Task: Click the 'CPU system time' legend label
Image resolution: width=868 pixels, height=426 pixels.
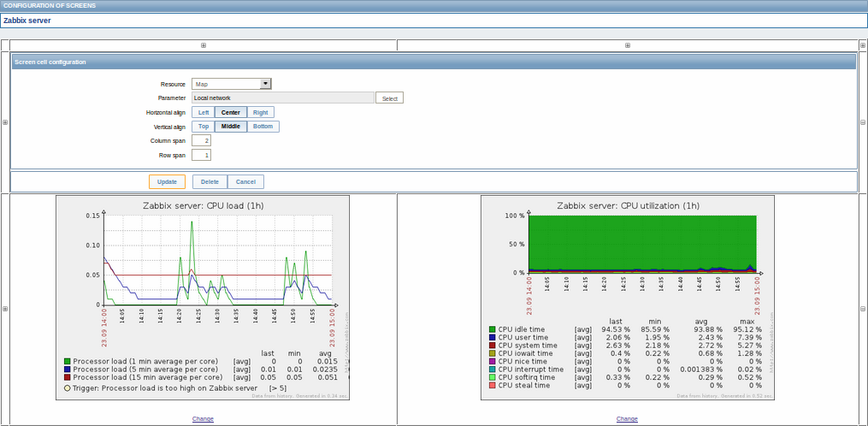Action: tap(527, 345)
